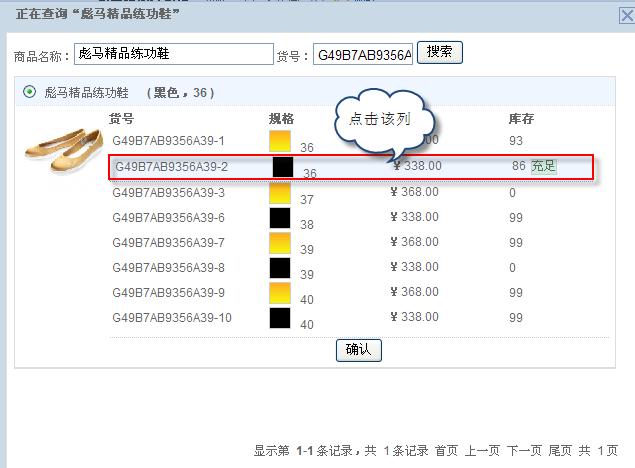Image resolution: width=635 pixels, height=468 pixels.
Task: Click the 货号 item number input field
Action: 363,55
